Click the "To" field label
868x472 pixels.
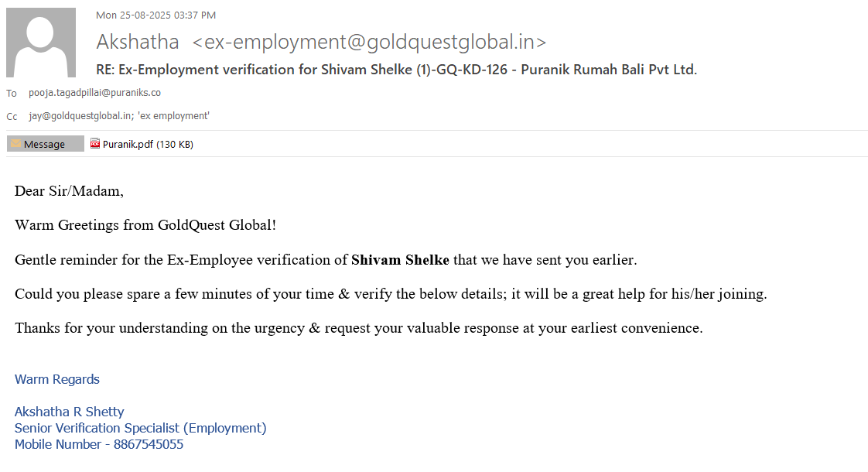coord(12,94)
